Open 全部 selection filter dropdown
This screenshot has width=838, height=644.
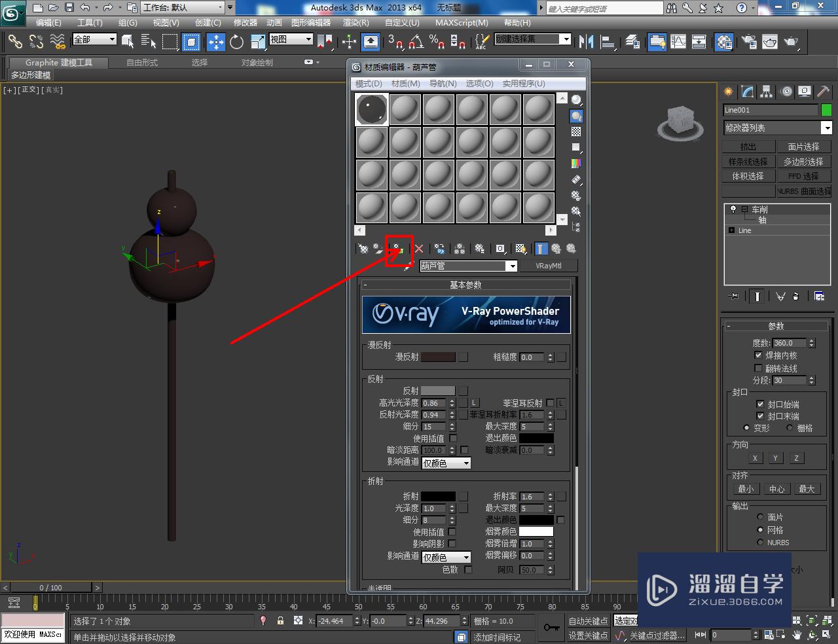(x=94, y=39)
